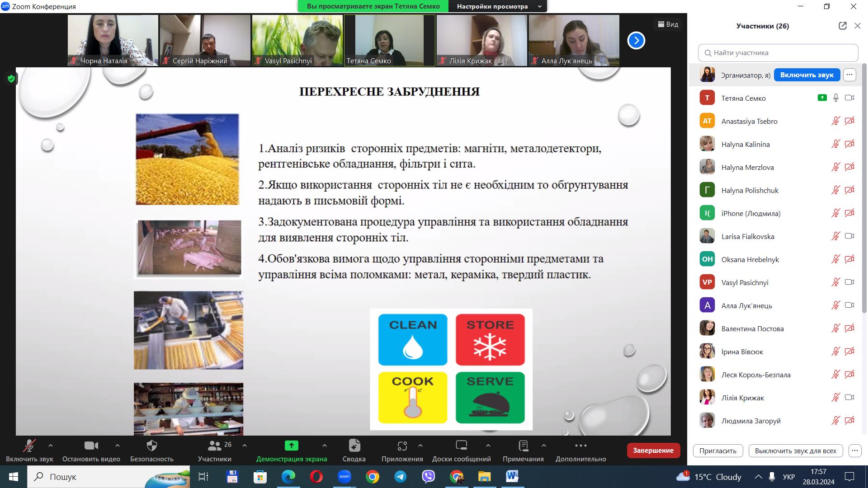Screen dimensions: 868x488
Task: Expand video options arrow next to camera
Action: pos(118,446)
